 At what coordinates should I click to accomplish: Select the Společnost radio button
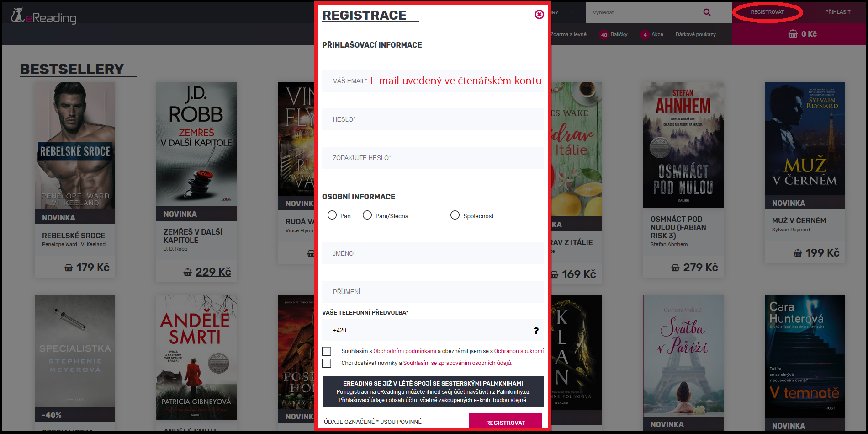pyautogui.click(x=455, y=215)
